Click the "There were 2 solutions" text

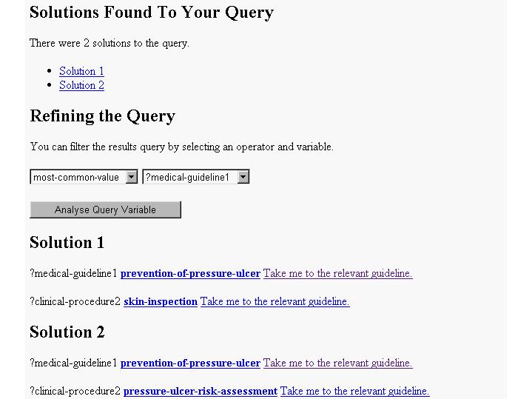coord(110,43)
